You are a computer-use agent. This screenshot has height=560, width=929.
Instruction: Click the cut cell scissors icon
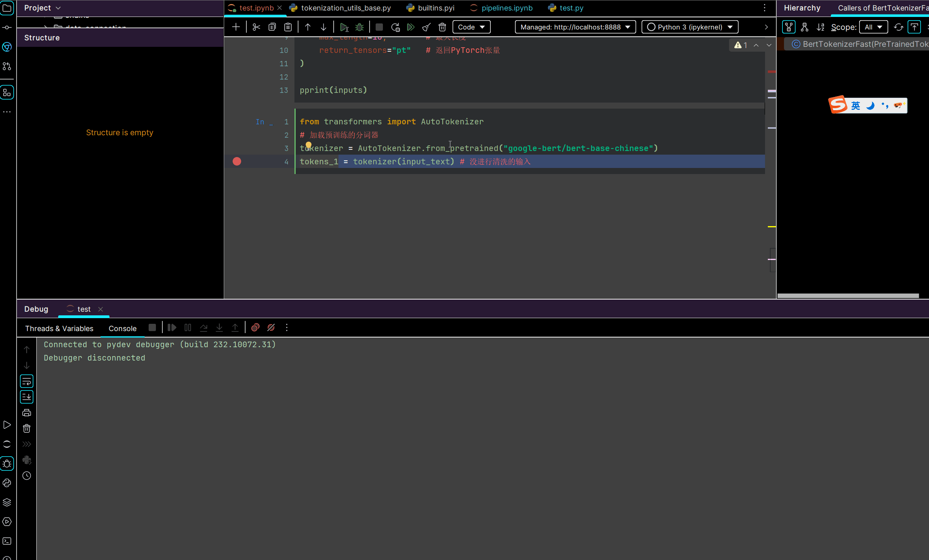pyautogui.click(x=256, y=27)
